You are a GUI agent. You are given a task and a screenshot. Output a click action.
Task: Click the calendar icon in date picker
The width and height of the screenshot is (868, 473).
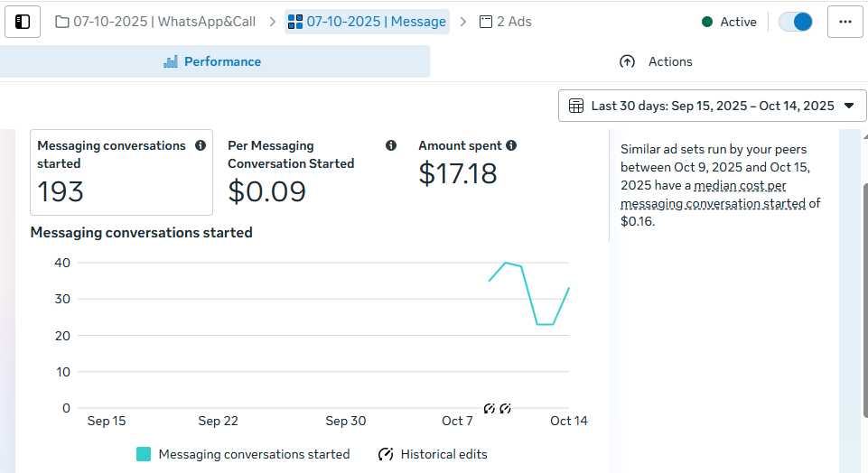click(x=576, y=106)
